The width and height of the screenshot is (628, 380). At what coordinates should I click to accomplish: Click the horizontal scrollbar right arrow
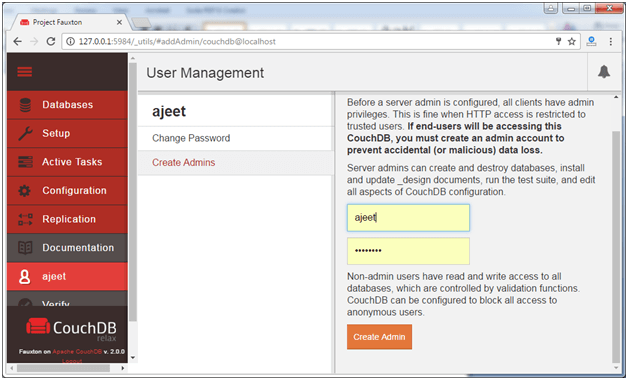123,368
